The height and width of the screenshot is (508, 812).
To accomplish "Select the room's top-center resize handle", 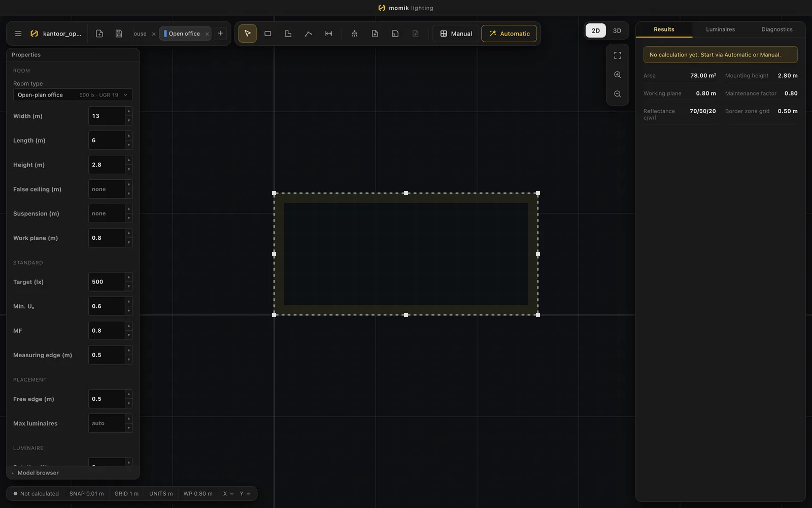I will (406, 193).
